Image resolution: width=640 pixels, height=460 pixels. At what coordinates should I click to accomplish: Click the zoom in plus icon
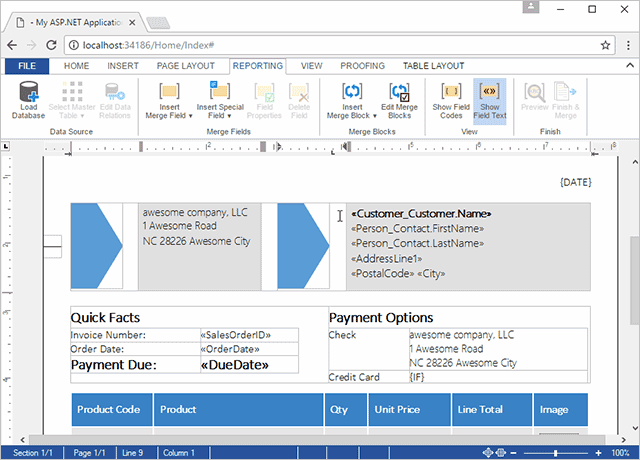pos(596,453)
